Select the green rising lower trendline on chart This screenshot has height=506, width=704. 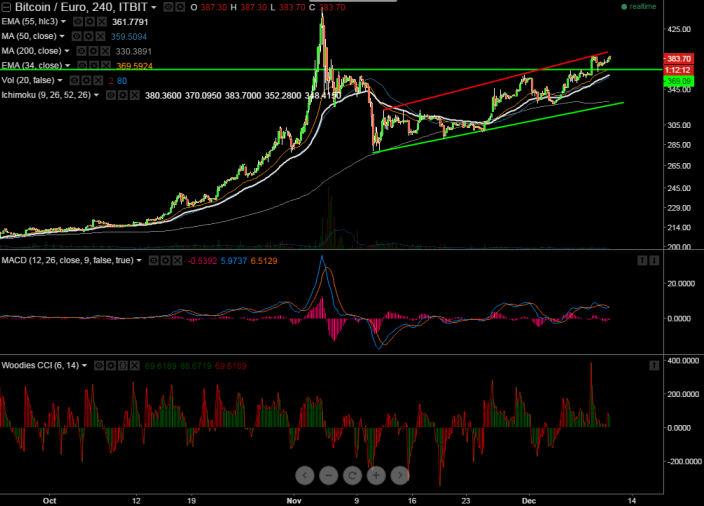click(498, 128)
